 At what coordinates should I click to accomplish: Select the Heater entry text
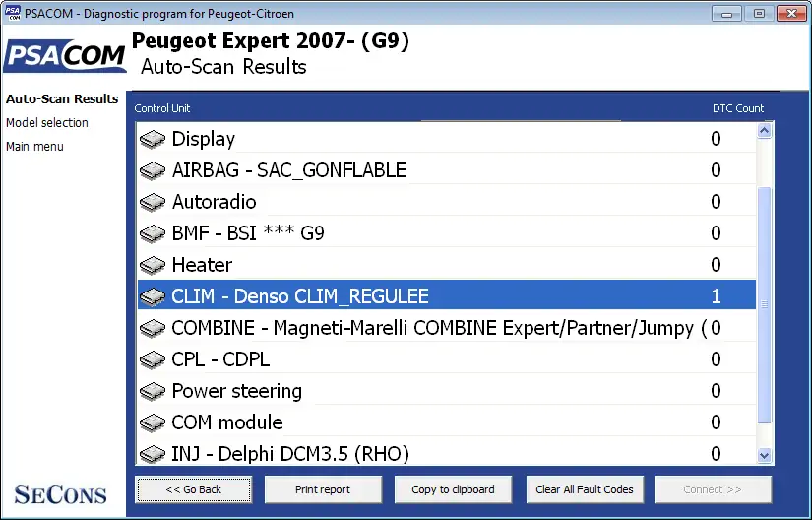pos(202,265)
